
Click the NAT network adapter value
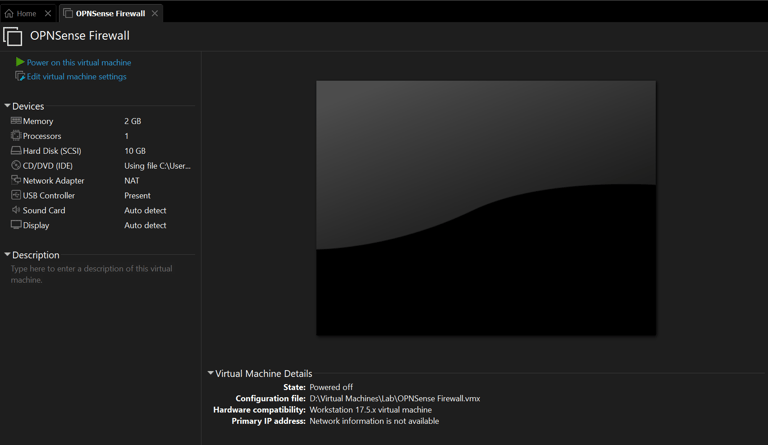(x=132, y=181)
